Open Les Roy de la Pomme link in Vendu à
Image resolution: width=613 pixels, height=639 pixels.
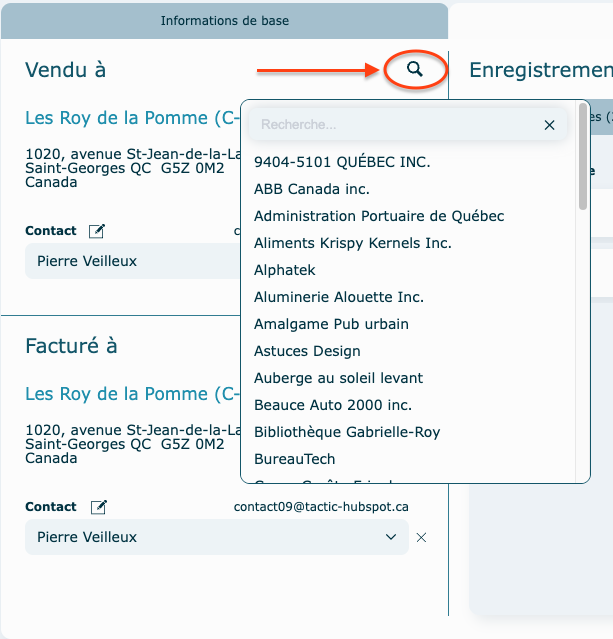(x=130, y=118)
